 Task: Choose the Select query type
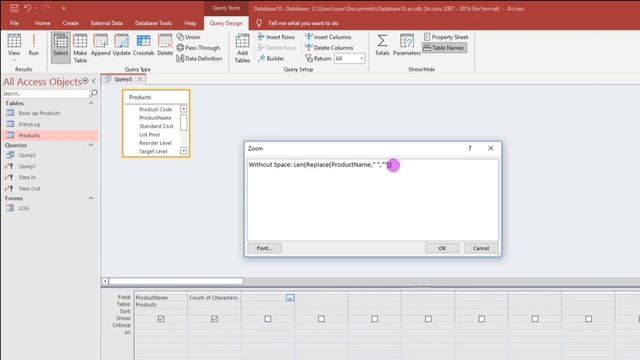60,48
